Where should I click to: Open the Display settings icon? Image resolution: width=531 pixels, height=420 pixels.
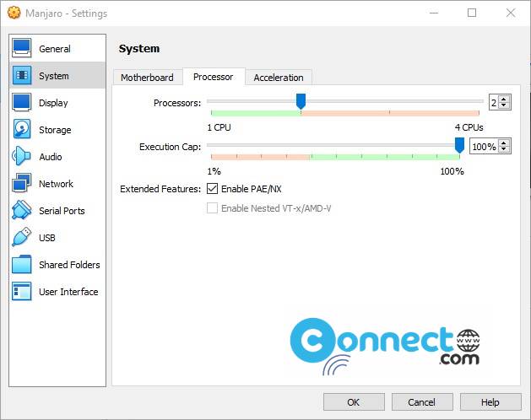click(22, 103)
